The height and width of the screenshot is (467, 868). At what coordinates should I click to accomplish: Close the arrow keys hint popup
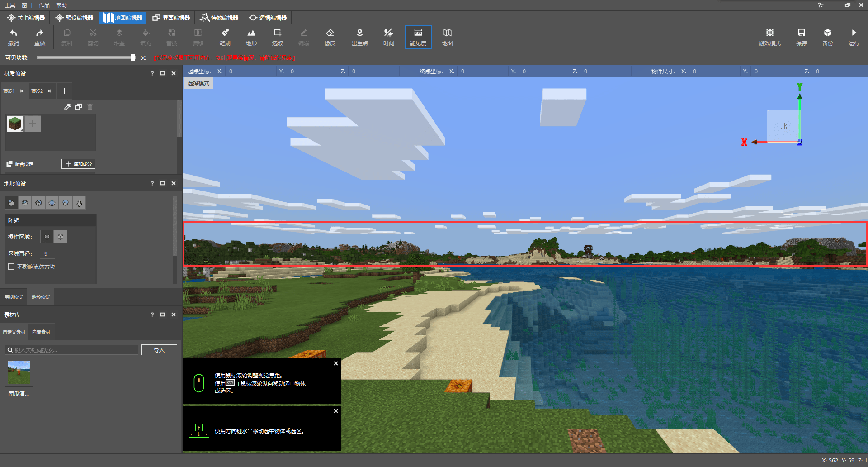click(336, 411)
